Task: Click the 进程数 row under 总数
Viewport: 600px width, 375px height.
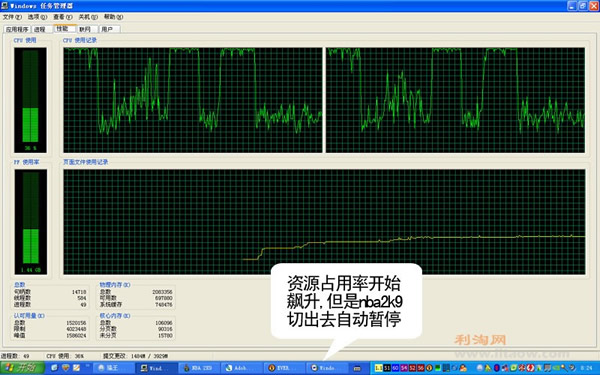Action: (x=50, y=305)
